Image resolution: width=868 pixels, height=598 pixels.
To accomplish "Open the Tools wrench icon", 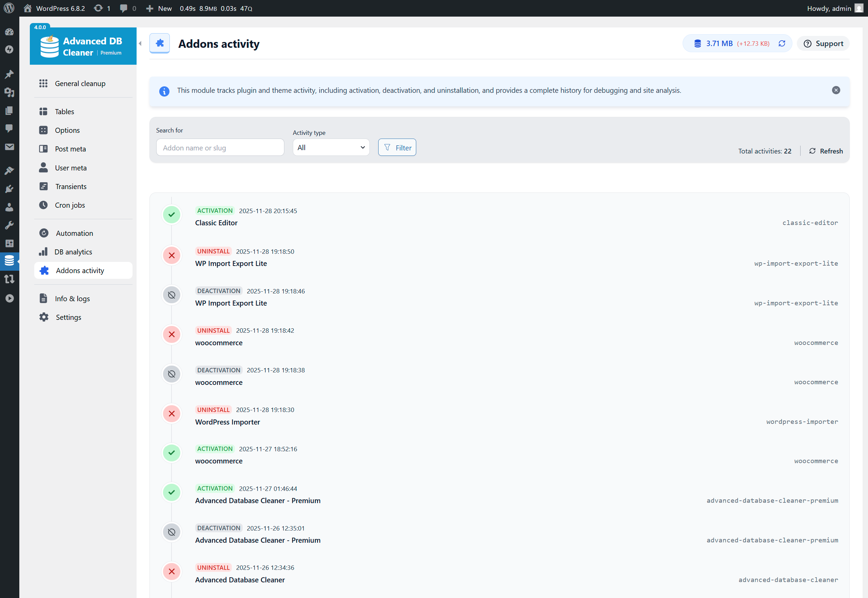I will tap(9, 225).
